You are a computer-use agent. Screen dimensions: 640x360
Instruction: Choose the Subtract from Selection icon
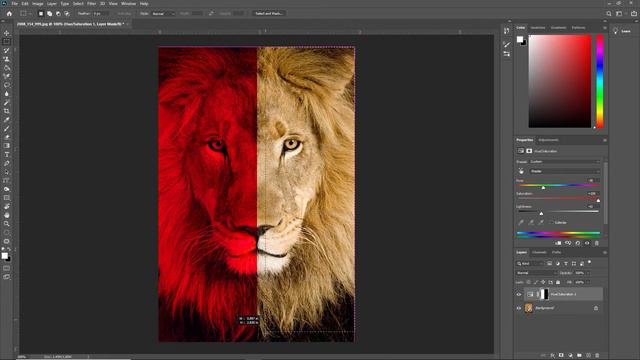coord(58,13)
